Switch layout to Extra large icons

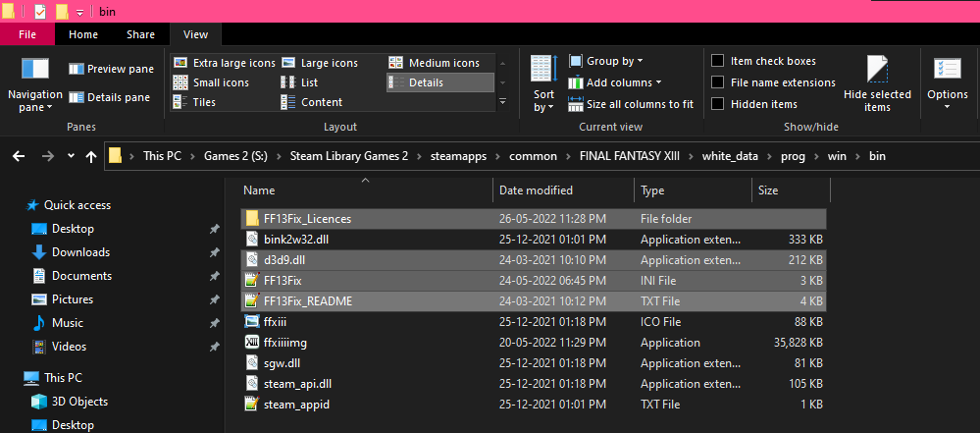(x=225, y=63)
